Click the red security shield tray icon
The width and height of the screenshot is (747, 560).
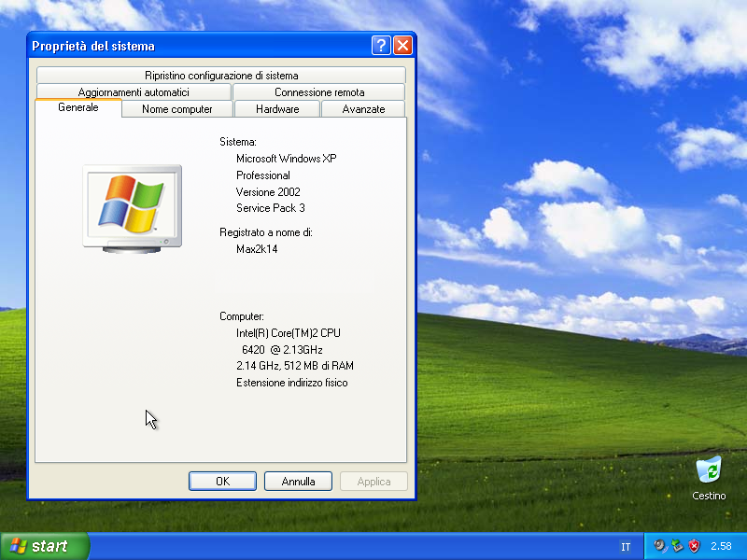tap(694, 546)
